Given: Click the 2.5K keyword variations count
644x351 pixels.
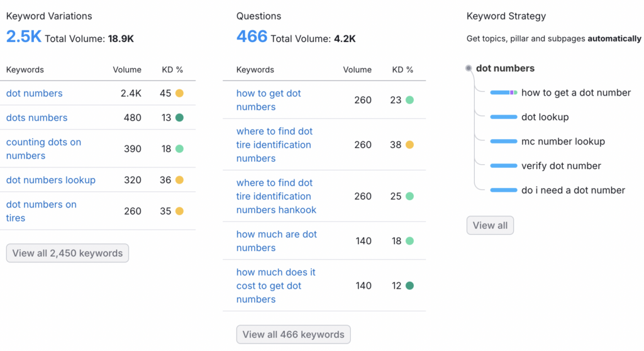Looking at the screenshot, I should pos(24,36).
